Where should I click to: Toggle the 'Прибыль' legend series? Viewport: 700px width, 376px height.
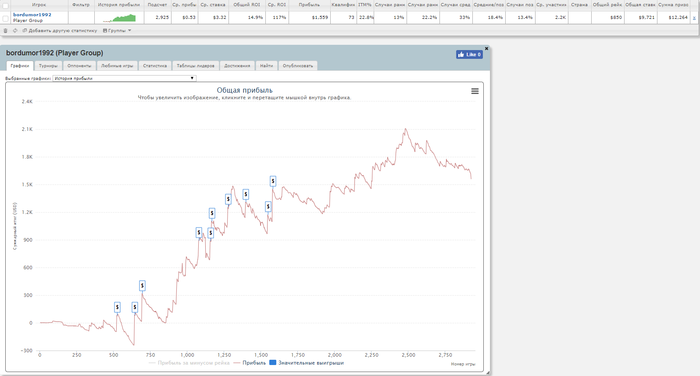250,363
